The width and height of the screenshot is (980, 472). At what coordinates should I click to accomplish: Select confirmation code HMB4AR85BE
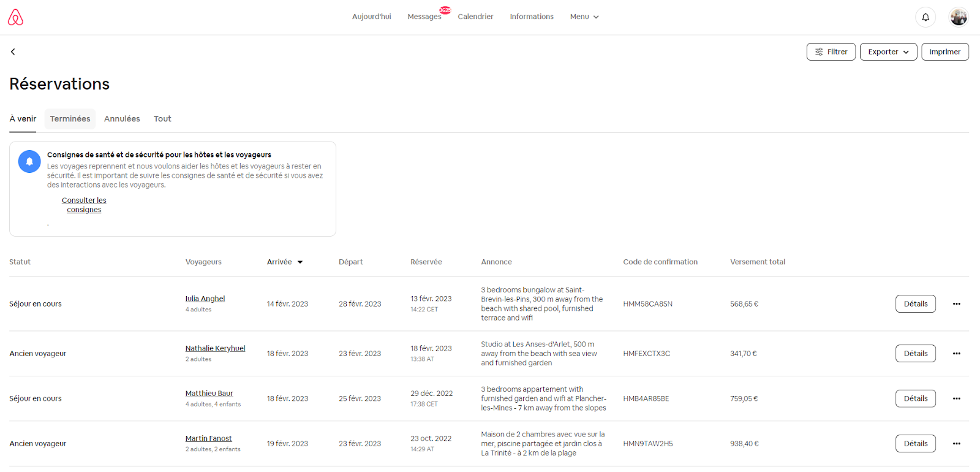tap(646, 399)
